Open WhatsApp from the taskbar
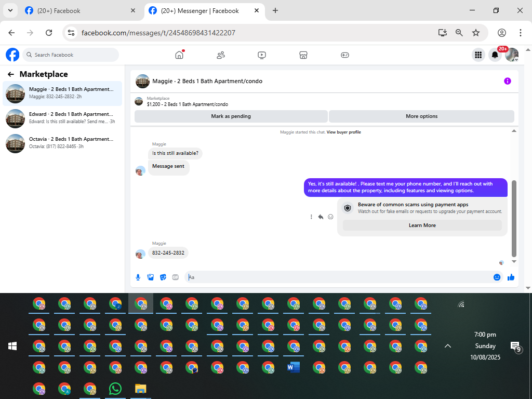Viewport: 532px width, 399px height. pos(115,389)
